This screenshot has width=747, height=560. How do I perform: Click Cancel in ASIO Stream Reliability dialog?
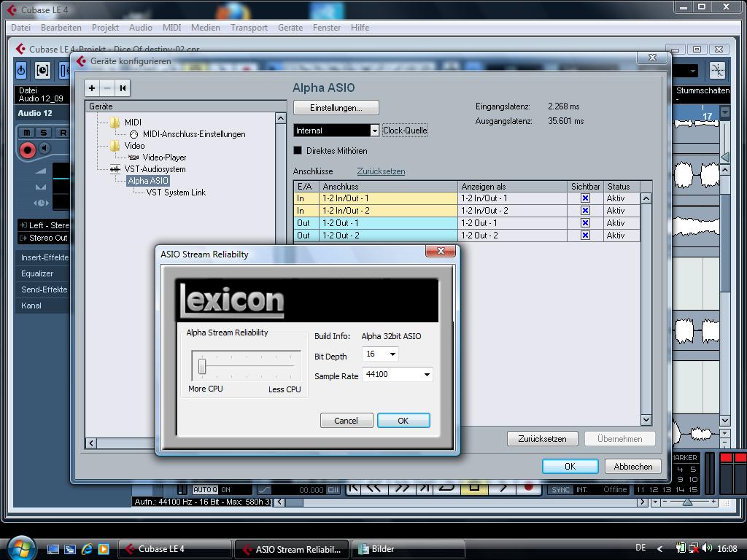pos(347,421)
